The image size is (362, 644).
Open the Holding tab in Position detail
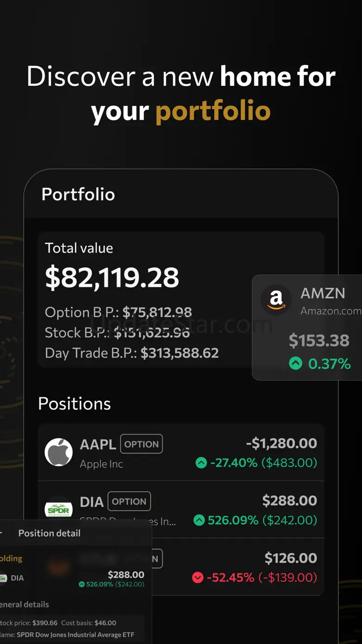click(x=10, y=558)
